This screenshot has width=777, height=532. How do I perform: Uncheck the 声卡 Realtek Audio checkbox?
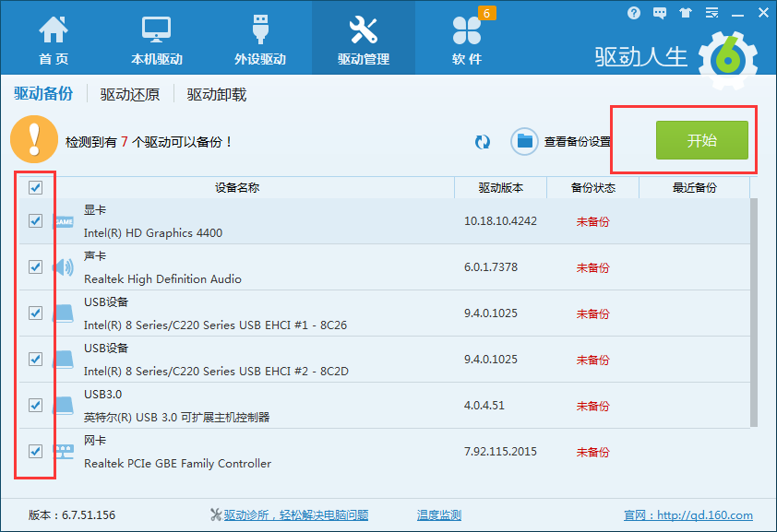[x=35, y=266]
